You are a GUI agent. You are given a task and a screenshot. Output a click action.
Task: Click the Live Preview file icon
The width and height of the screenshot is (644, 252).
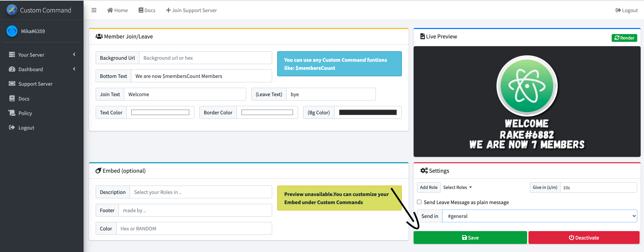click(x=422, y=36)
